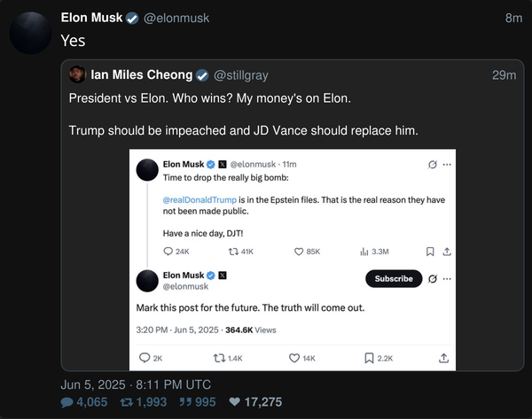Open the three-dot menu on the Epstein files post
This screenshot has height=419, width=532.
point(447,165)
